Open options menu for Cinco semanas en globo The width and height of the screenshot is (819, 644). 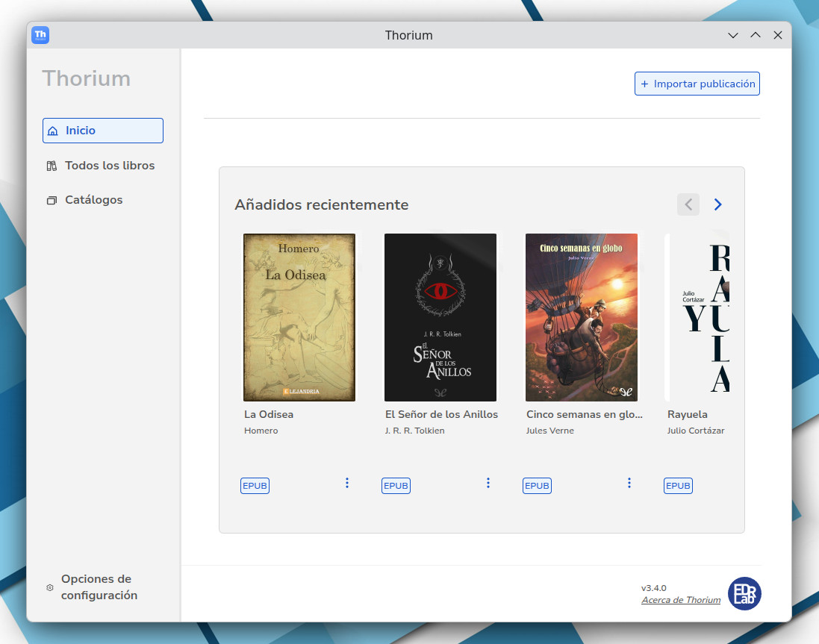629,484
